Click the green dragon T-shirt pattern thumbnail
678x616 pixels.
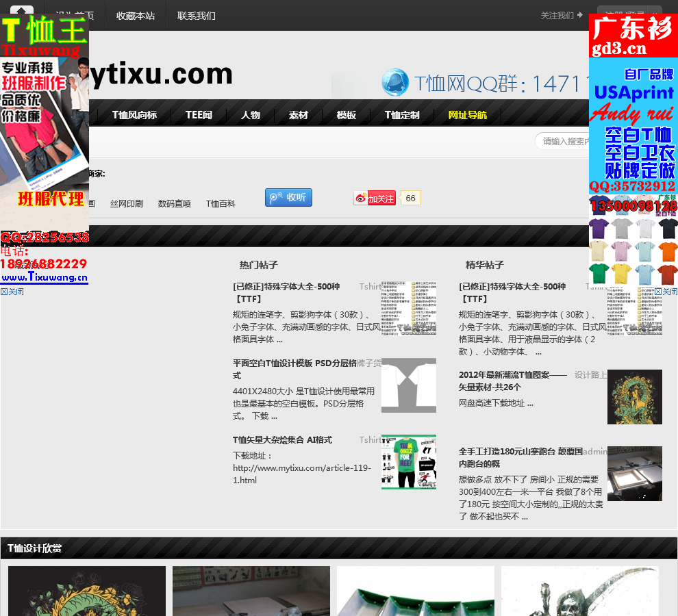[x=634, y=397]
